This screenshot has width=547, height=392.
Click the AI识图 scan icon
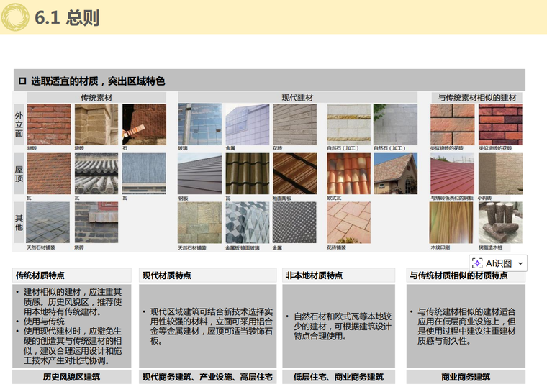(478, 263)
